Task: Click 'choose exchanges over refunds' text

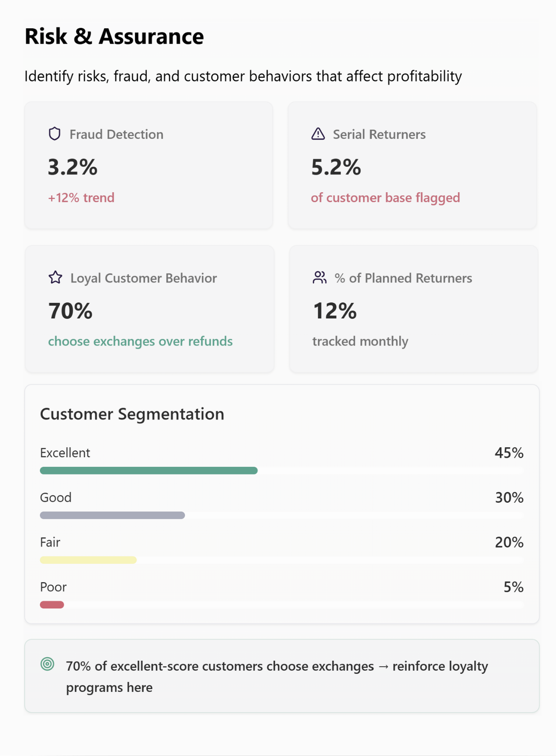Action: 140,341
